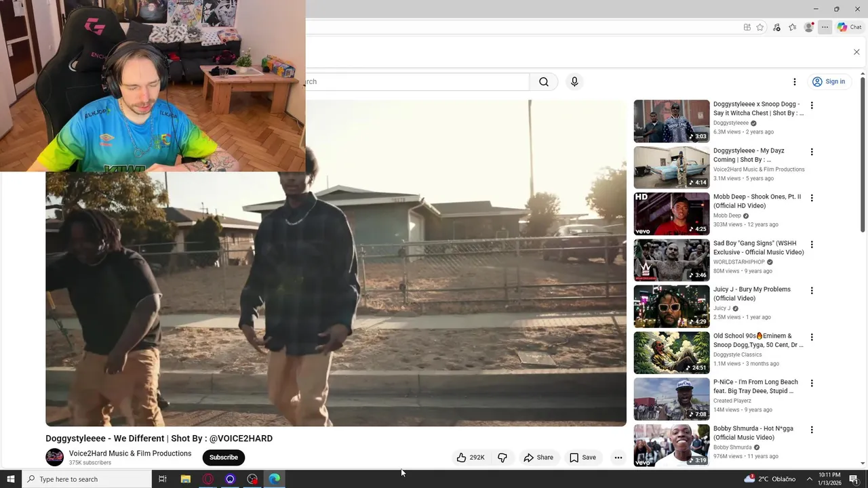Screen dimensions: 868x488
Task: Open taskbar clock 10:11 PM
Action: coord(830,479)
